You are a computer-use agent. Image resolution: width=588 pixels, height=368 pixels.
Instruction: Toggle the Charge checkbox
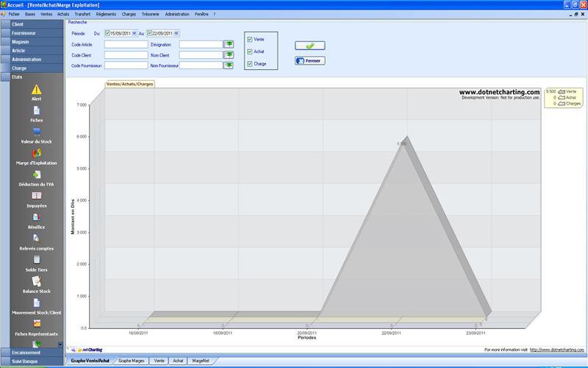[250, 64]
